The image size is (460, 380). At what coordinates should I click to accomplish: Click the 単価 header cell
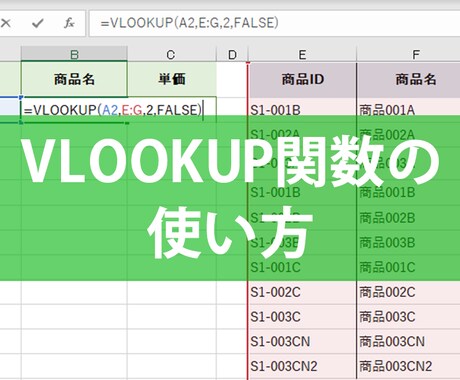171,79
